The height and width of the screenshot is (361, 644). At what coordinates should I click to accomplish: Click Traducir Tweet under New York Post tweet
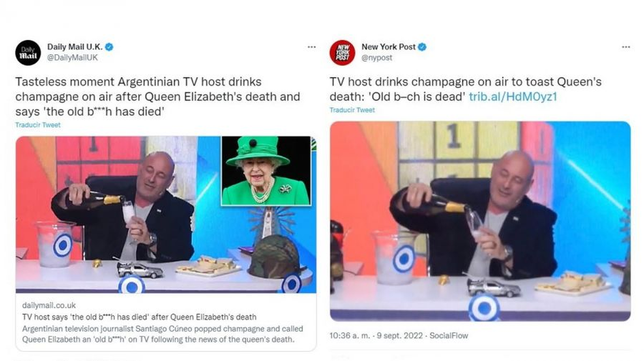pos(352,110)
